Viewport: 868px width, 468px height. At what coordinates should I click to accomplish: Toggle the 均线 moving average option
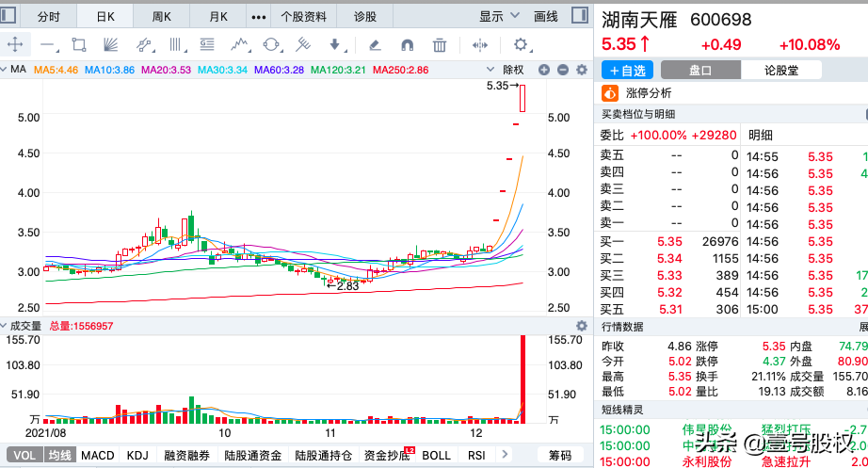point(60,455)
